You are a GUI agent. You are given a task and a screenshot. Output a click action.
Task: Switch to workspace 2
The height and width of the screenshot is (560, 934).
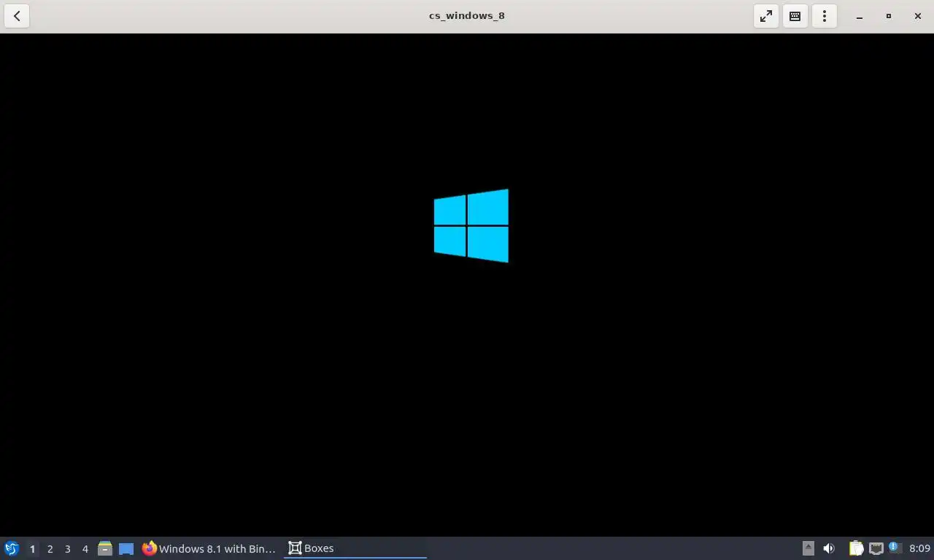click(x=50, y=548)
